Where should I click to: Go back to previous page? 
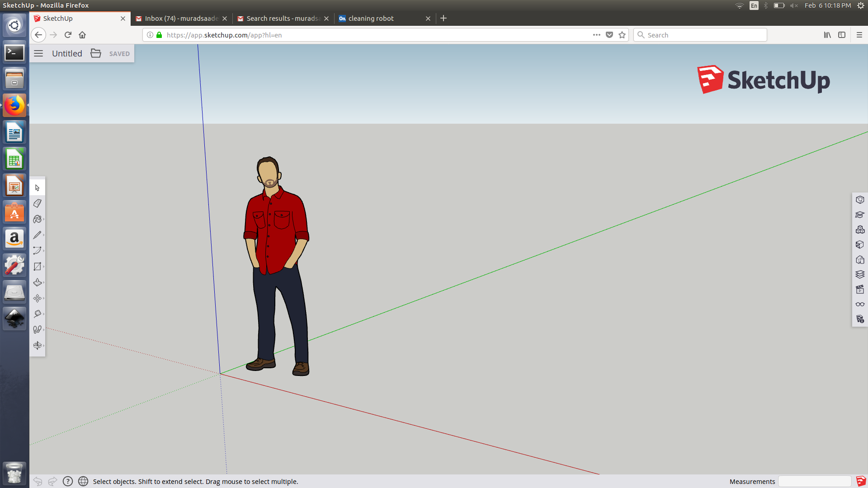click(x=38, y=35)
